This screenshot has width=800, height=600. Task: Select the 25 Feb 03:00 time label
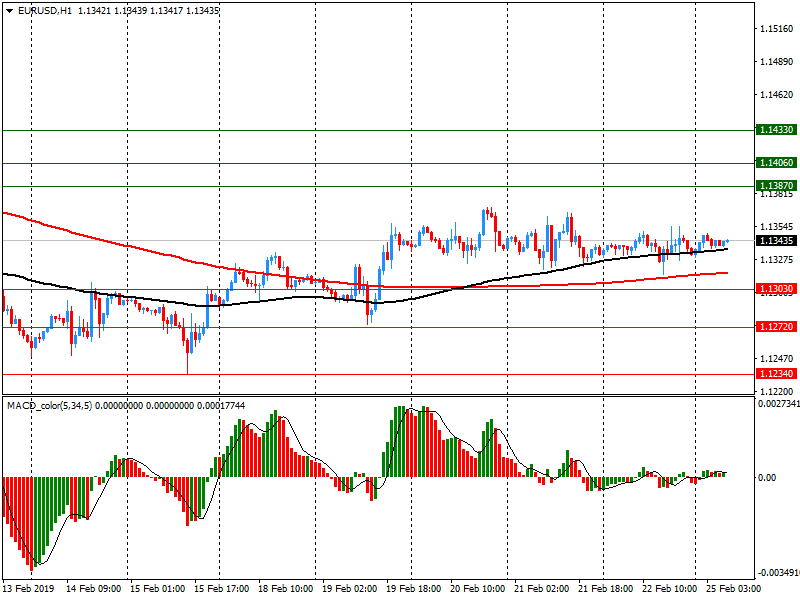click(733, 589)
